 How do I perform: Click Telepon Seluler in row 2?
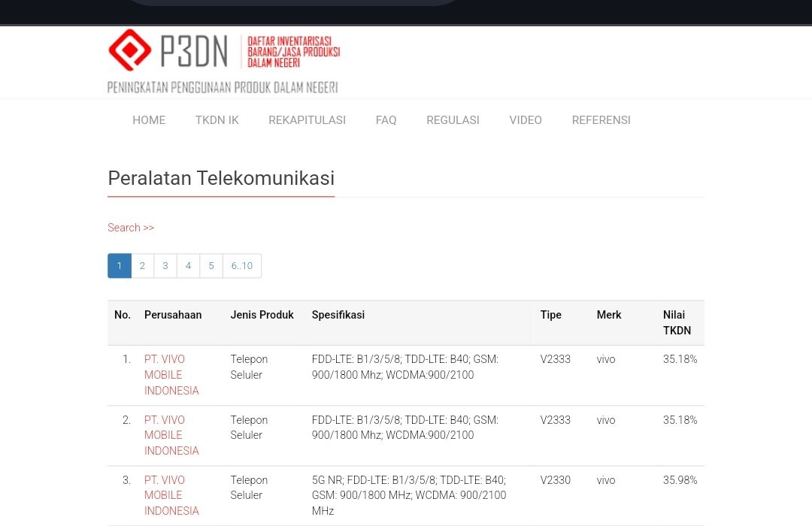[x=249, y=428]
